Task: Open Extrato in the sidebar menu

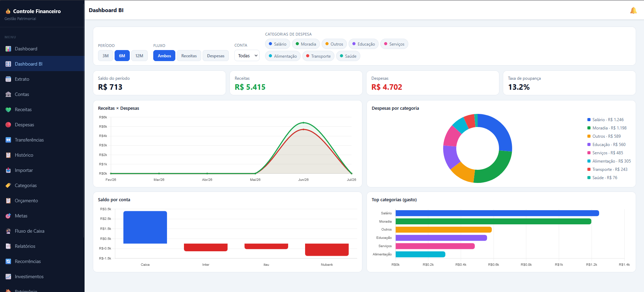Action: click(x=42, y=79)
